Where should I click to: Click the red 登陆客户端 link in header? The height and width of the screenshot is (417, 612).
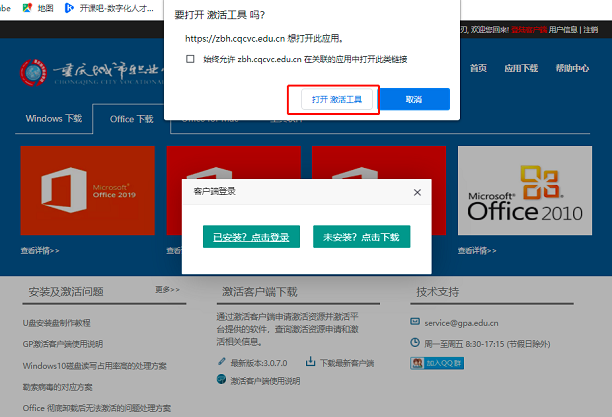tap(529, 30)
